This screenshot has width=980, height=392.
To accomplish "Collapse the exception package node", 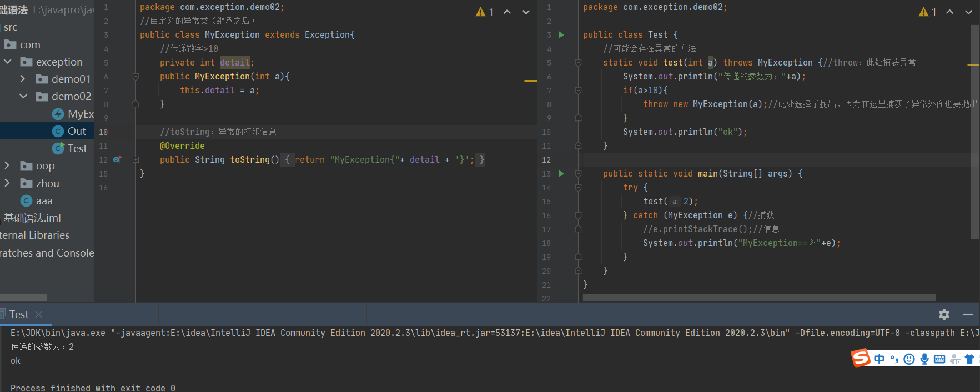I will click(x=8, y=62).
